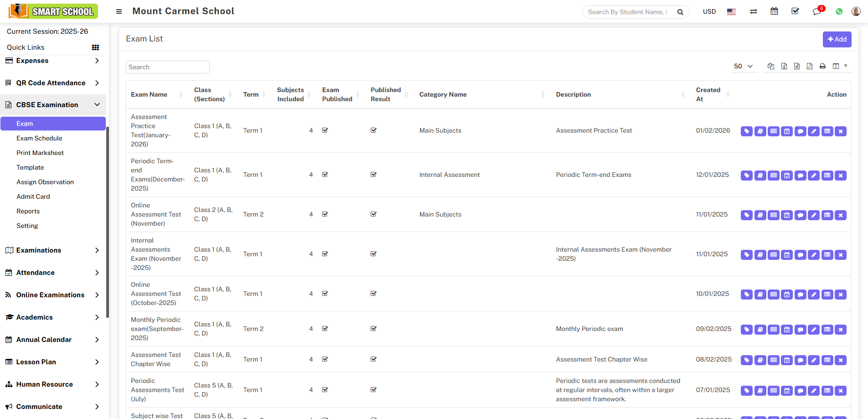The image size is (868, 419).
Task: Click the Add exam button
Action: click(837, 39)
